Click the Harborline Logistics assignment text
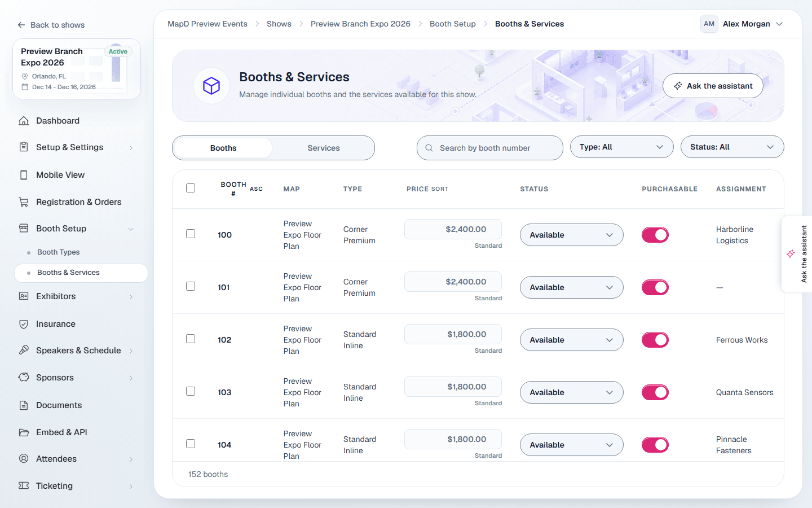 (735, 235)
